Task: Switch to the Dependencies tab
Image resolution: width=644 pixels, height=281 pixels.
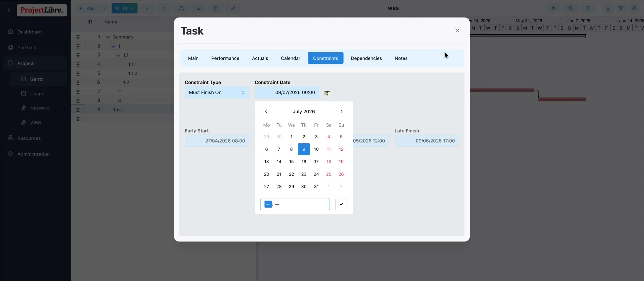Action: click(x=366, y=58)
